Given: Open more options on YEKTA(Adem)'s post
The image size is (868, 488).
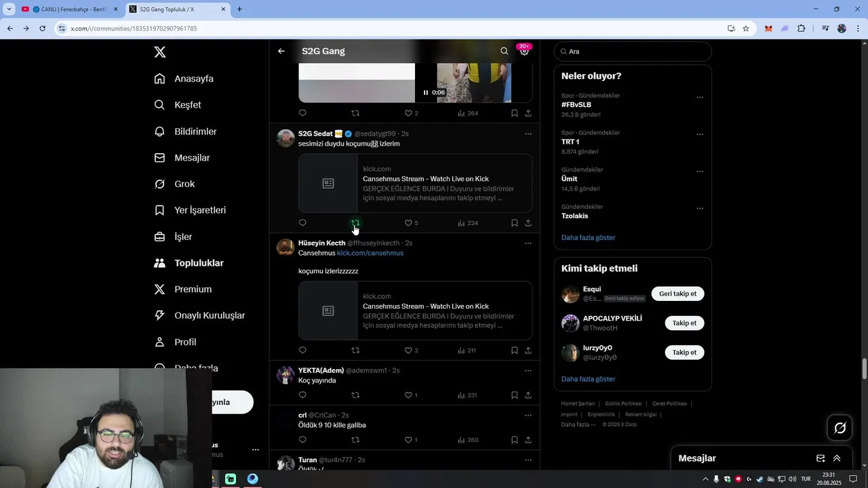Looking at the screenshot, I should point(528,371).
